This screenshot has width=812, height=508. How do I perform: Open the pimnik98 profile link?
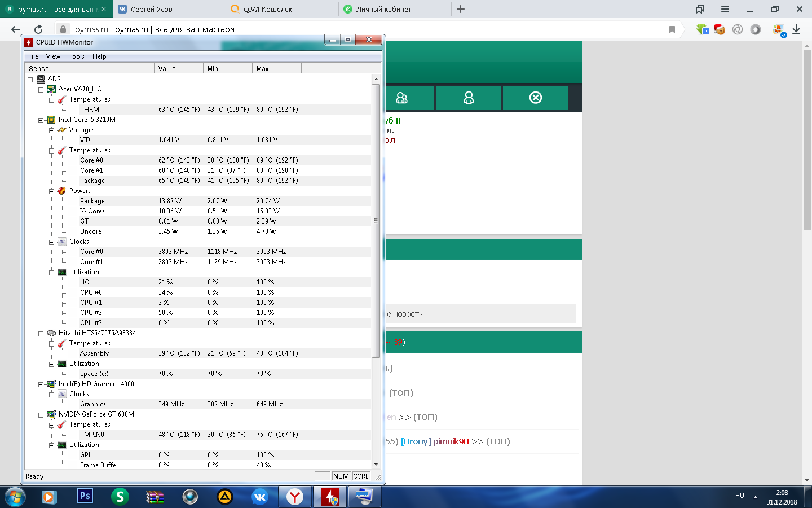[451, 441]
